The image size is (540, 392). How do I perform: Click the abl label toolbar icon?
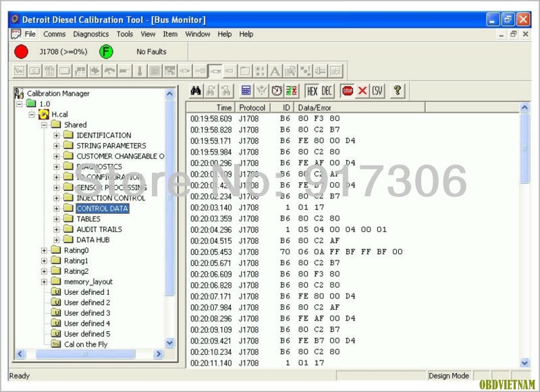click(335, 72)
